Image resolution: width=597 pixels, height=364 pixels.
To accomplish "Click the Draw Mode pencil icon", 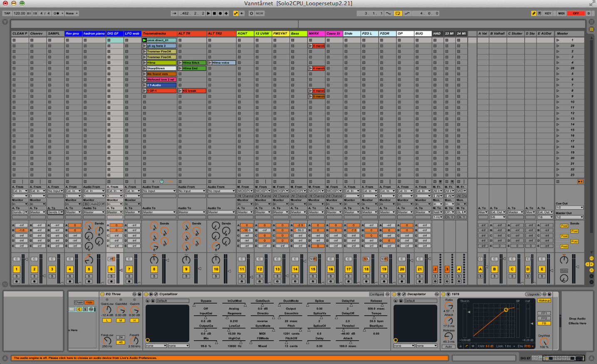I will [x=534, y=13].
